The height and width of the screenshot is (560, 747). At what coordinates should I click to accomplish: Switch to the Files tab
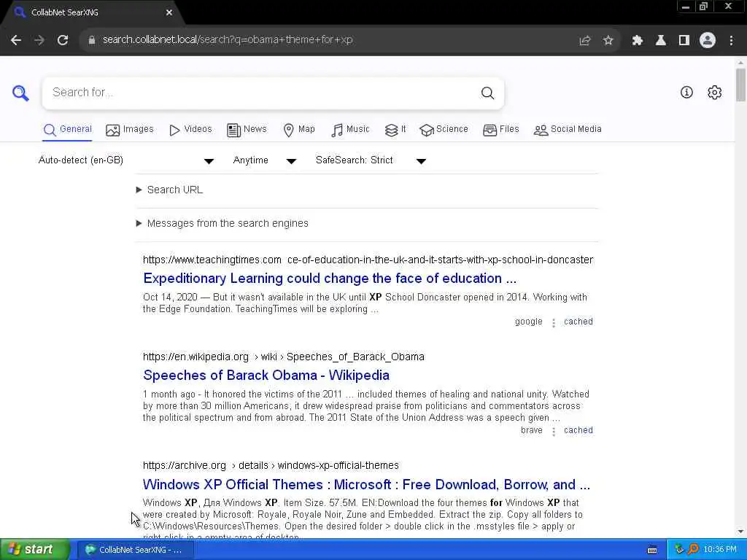(x=500, y=130)
